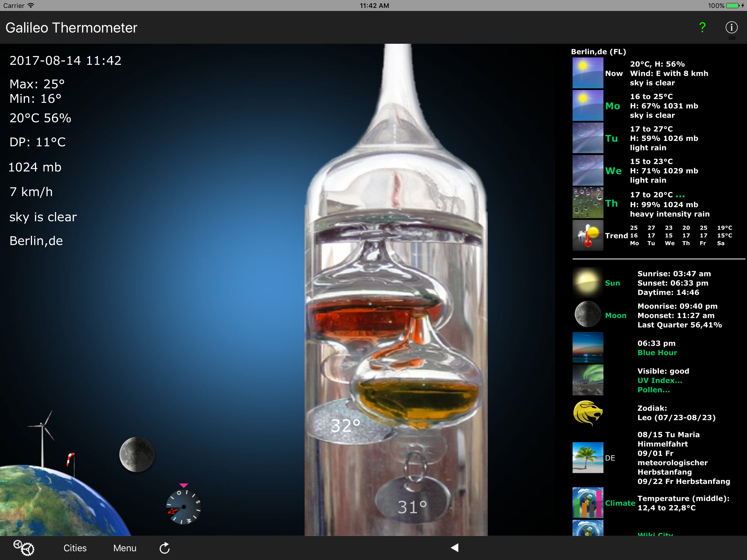
Task: Open the Blue Hour link
Action: coord(657,353)
